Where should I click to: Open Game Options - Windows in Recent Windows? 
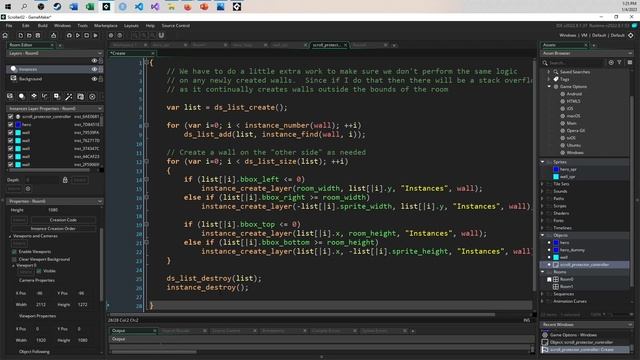(573, 335)
